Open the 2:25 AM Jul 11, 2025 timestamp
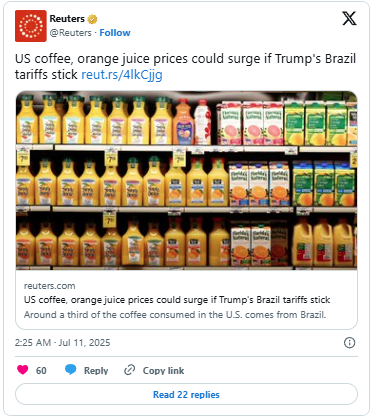Viewport: 385px width, 420px height. point(62,343)
